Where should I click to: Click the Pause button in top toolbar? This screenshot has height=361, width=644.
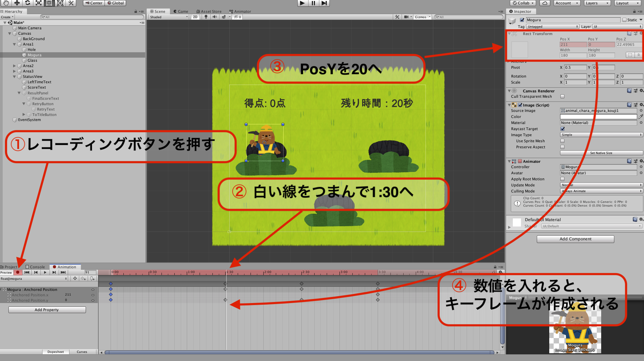pyautogui.click(x=313, y=3)
